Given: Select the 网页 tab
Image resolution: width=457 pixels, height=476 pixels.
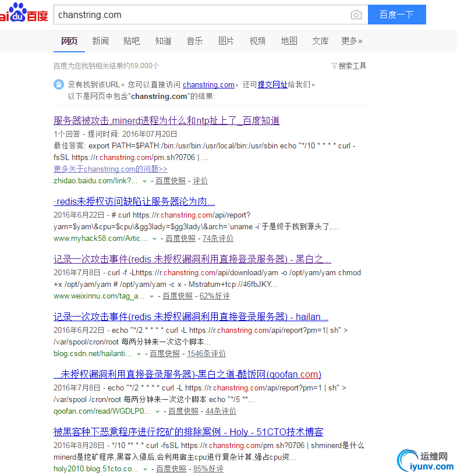Looking at the screenshot, I should coord(69,41).
